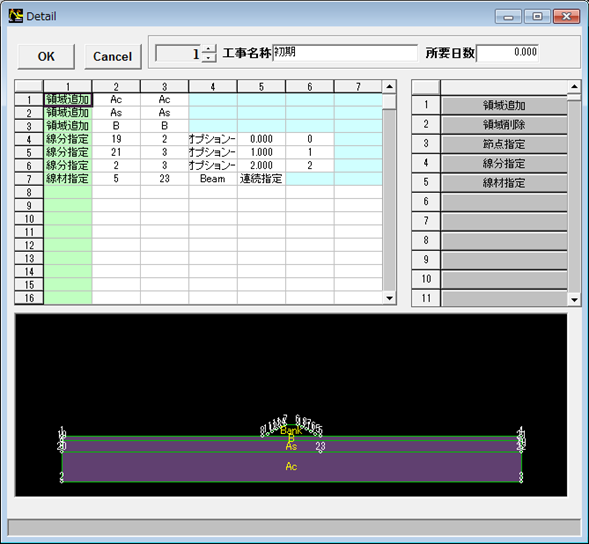The height and width of the screenshot is (544, 589).
Task: Decrement the step number spinner down arrow
Action: [x=209, y=58]
